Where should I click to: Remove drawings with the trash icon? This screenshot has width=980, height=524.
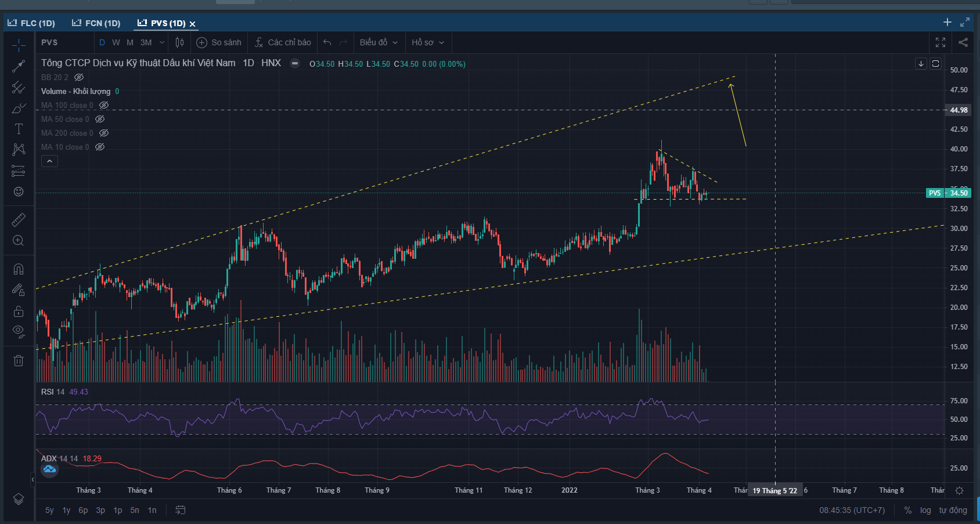19,360
